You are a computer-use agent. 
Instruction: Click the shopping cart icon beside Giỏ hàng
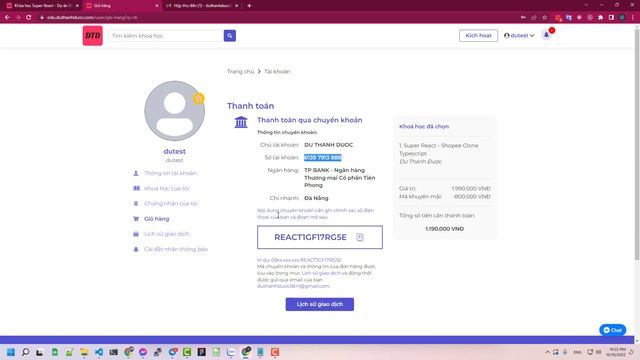click(136, 219)
